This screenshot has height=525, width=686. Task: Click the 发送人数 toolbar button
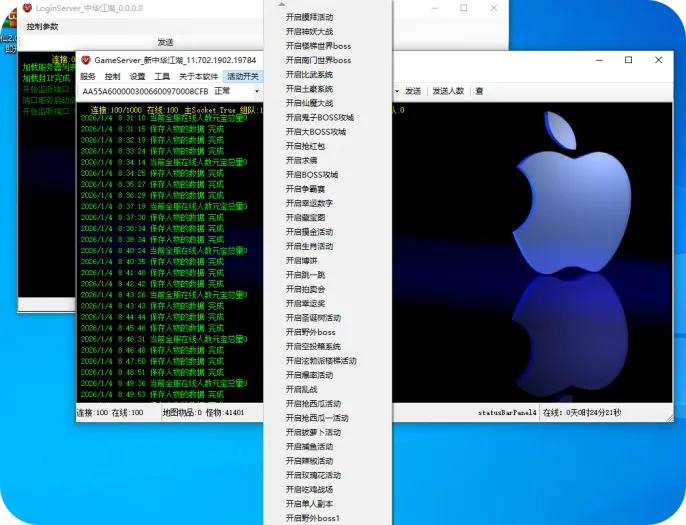448,91
